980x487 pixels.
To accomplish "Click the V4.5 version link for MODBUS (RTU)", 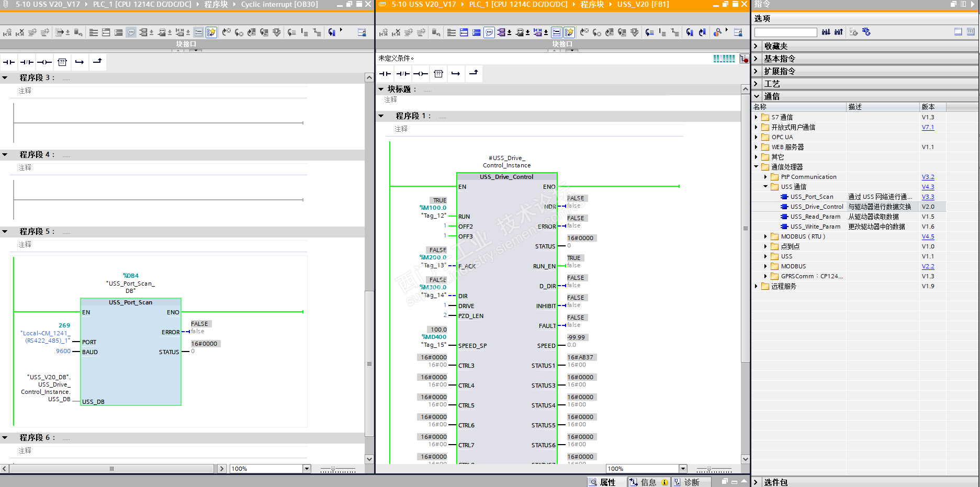I will [x=928, y=237].
